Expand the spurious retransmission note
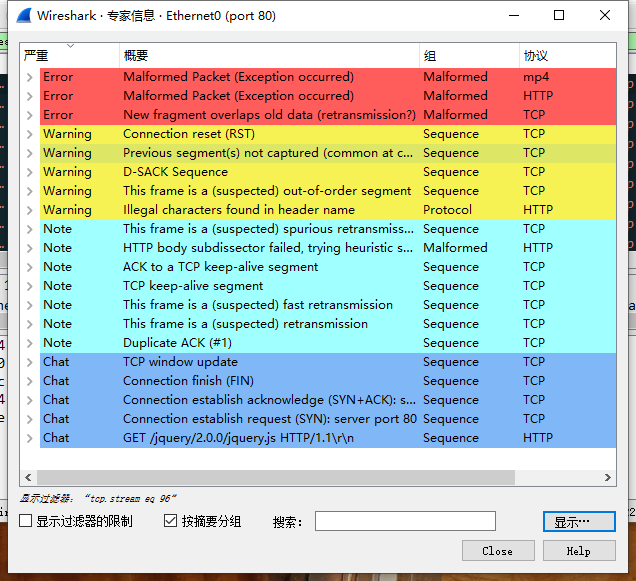The image size is (636, 581). pyautogui.click(x=30, y=229)
